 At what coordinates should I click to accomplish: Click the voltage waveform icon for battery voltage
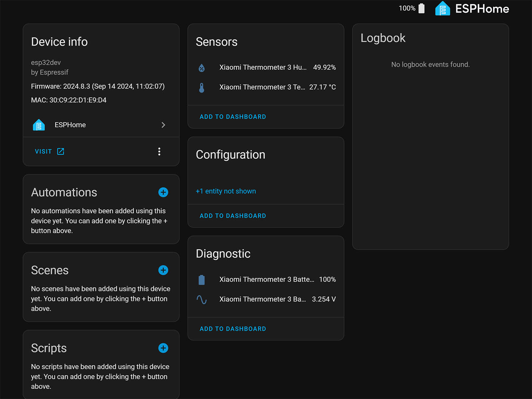(x=202, y=299)
